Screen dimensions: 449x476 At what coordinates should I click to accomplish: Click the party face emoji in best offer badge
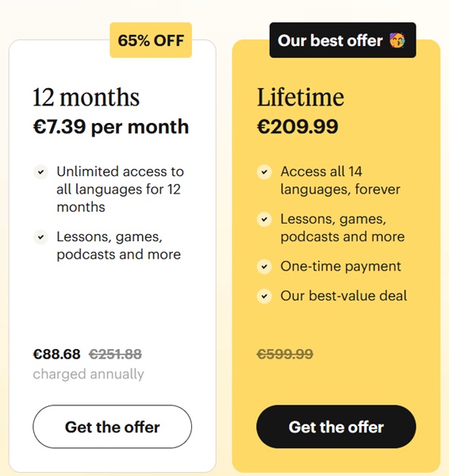(397, 40)
